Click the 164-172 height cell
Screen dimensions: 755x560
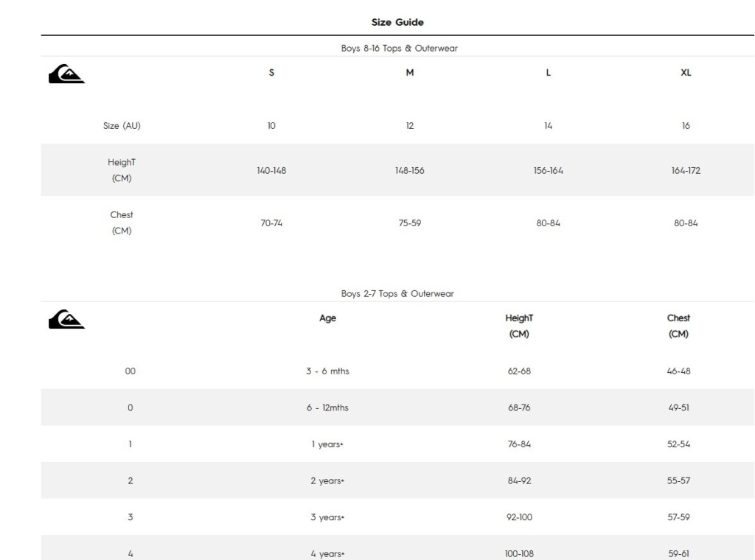click(686, 170)
